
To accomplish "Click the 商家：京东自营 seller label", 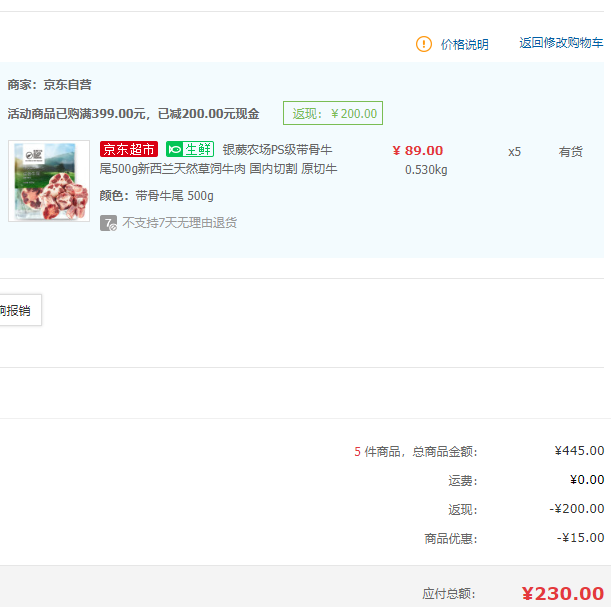I will 49,85.
